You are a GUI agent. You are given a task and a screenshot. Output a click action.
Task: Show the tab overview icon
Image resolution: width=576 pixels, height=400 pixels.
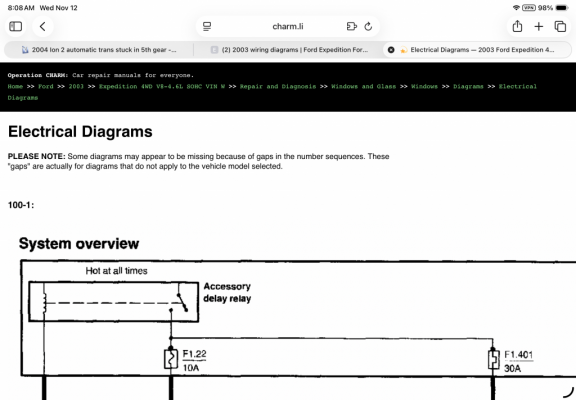pos(560,26)
